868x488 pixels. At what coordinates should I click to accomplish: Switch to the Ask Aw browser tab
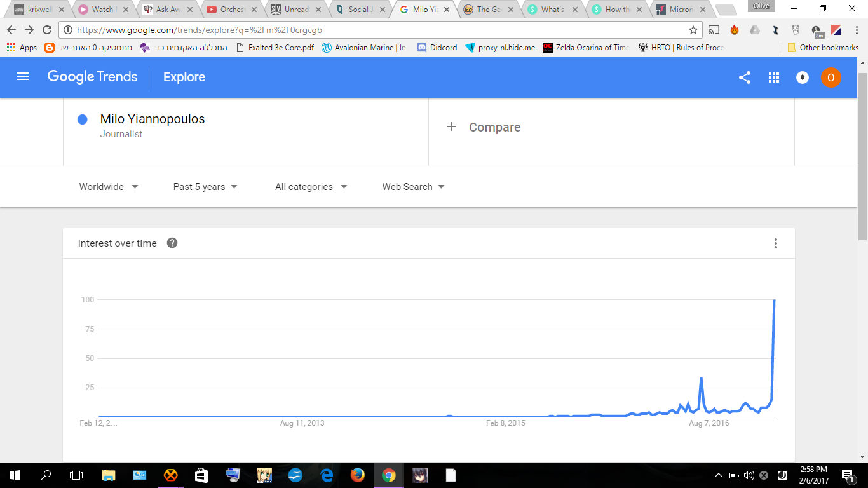165,10
